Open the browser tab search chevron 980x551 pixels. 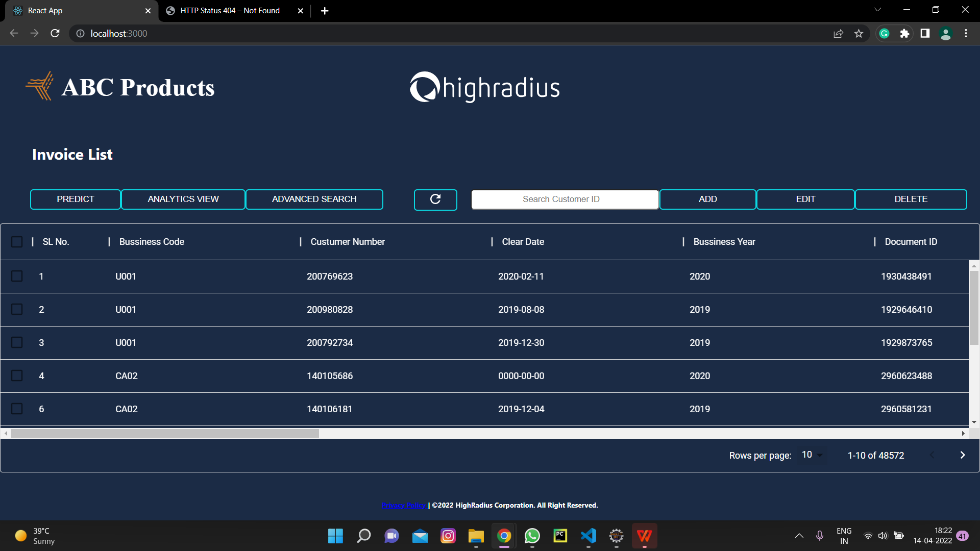coord(877,9)
